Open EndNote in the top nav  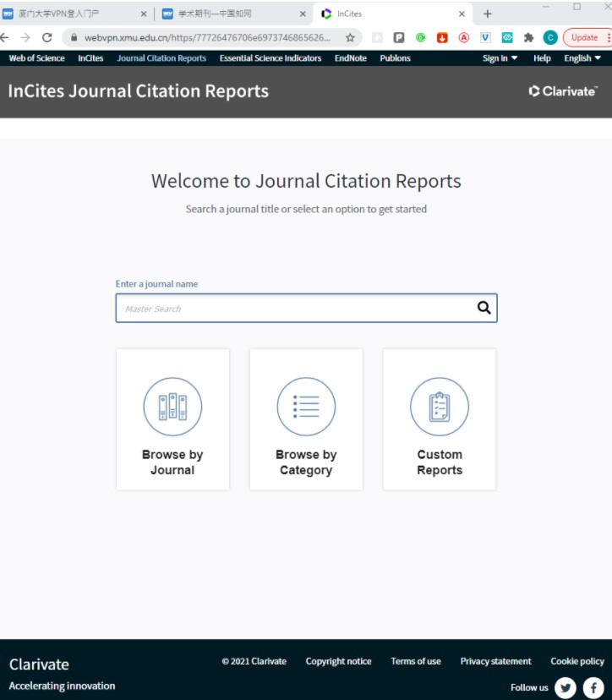[351, 58]
